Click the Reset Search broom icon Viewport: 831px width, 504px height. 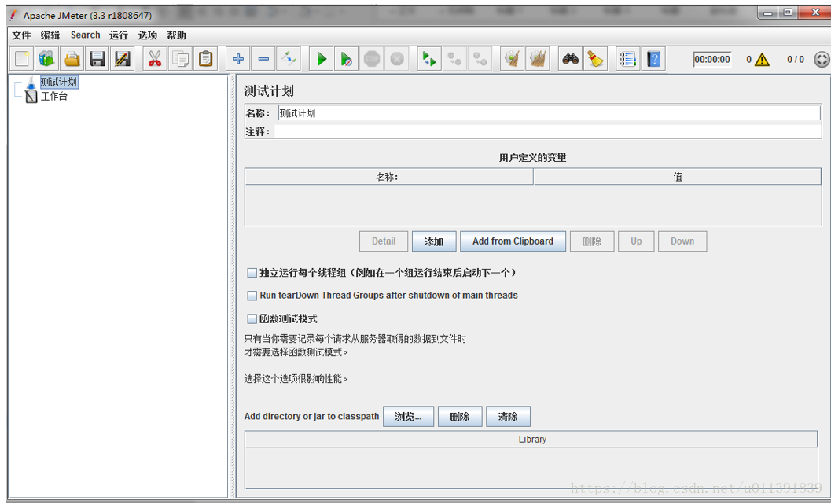pyautogui.click(x=596, y=59)
